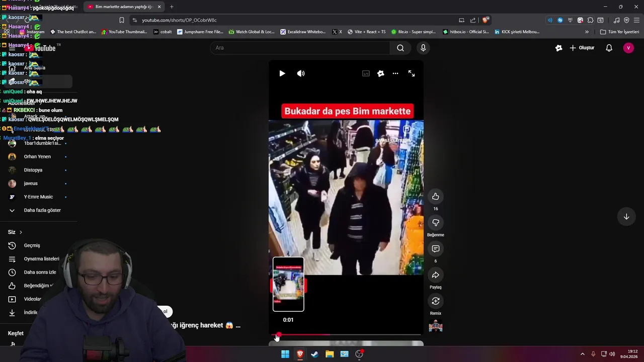
Task: Go to the next short with the down arrow
Action: click(x=626, y=217)
